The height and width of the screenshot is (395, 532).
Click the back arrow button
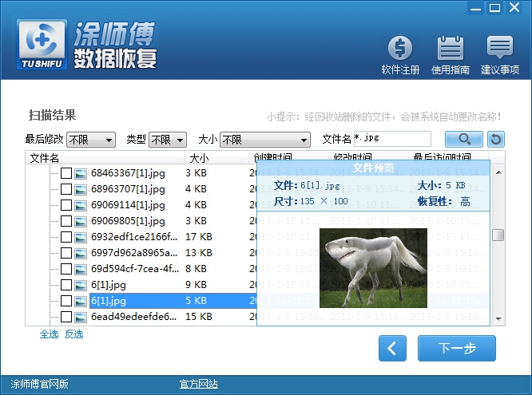point(392,348)
